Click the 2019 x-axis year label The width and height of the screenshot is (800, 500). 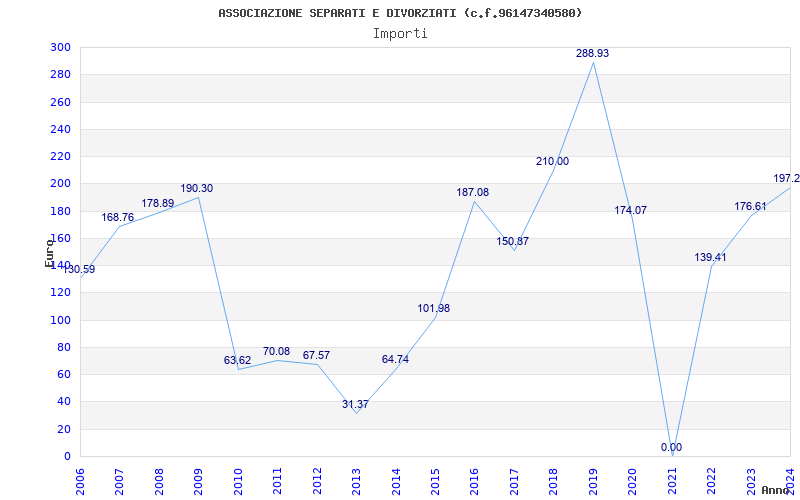[x=593, y=481]
